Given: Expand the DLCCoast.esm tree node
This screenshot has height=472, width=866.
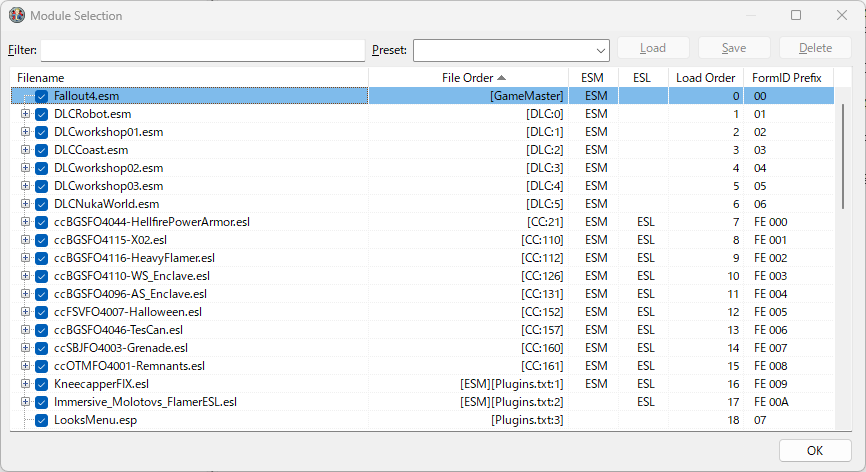Looking at the screenshot, I should [x=25, y=150].
